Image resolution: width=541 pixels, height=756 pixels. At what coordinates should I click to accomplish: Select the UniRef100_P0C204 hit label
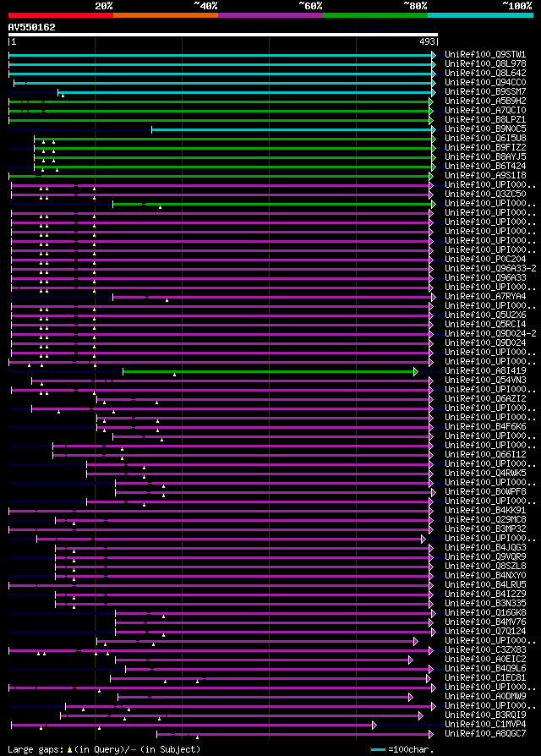485,260
